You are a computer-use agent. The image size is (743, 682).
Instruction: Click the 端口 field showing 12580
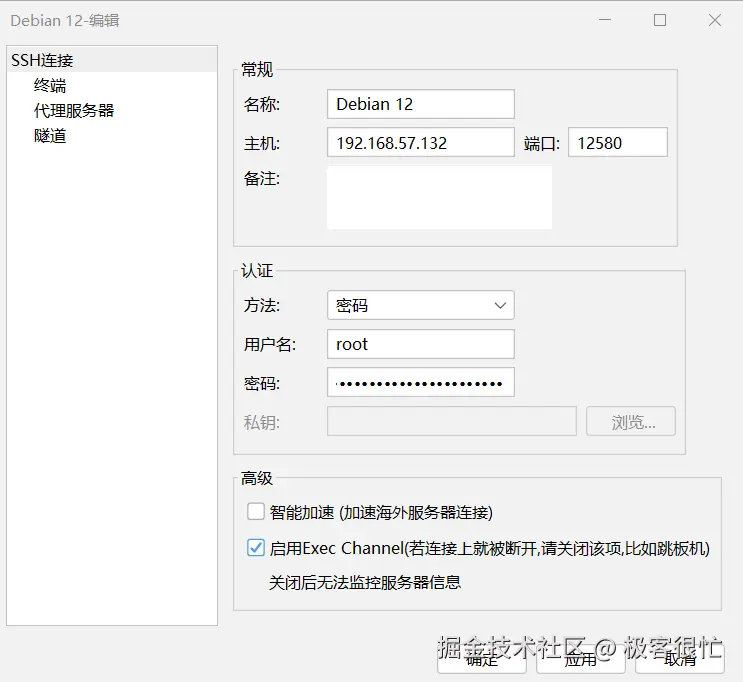pyautogui.click(x=618, y=142)
